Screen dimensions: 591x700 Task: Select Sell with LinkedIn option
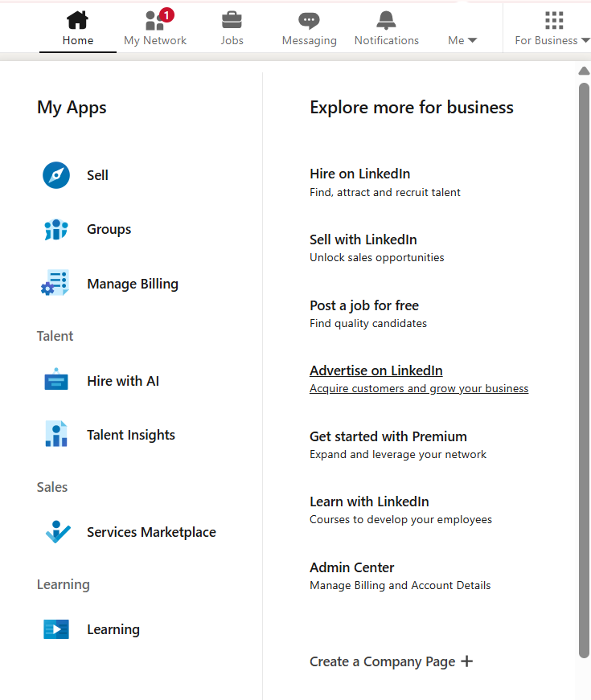pos(363,239)
